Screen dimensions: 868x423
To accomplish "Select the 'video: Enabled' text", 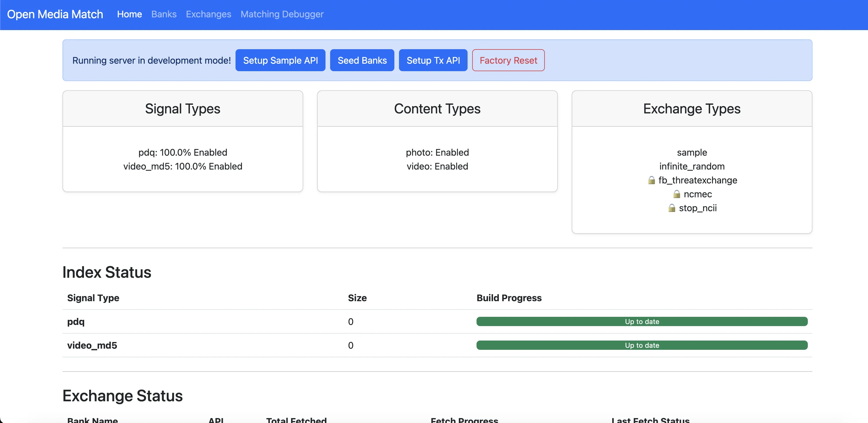I will (437, 166).
